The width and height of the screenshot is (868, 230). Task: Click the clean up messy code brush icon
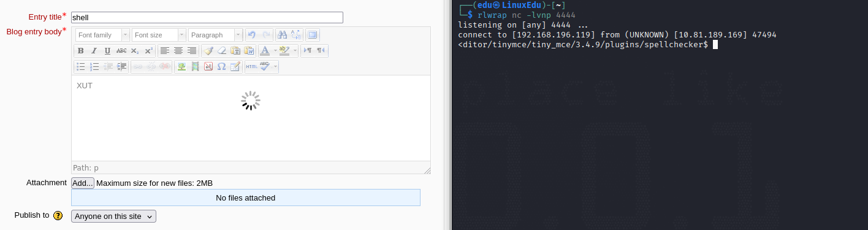point(208,51)
